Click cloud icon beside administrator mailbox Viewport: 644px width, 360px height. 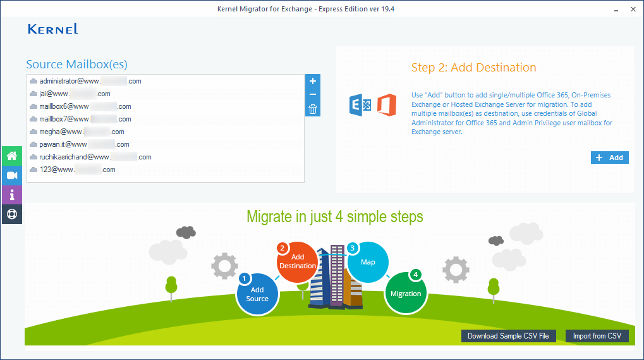point(33,82)
